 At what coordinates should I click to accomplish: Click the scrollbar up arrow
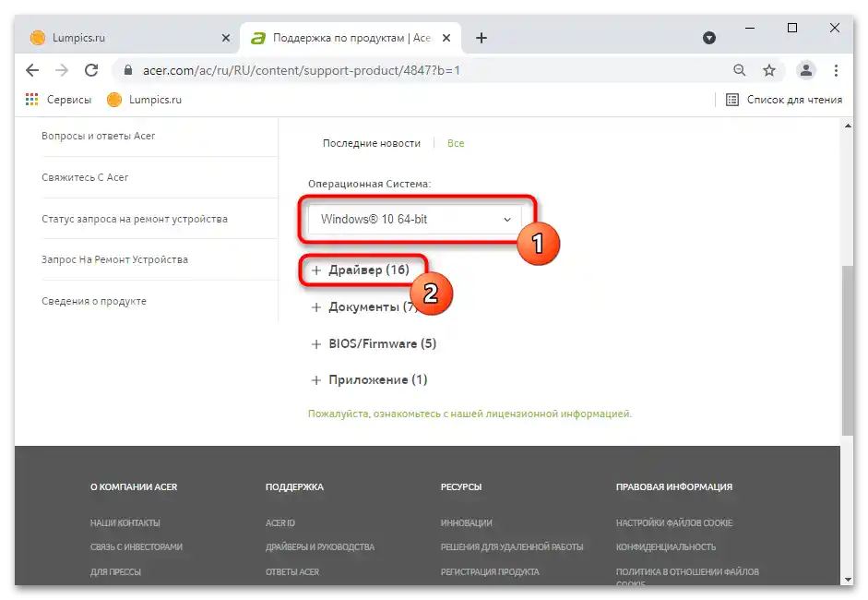(848, 126)
